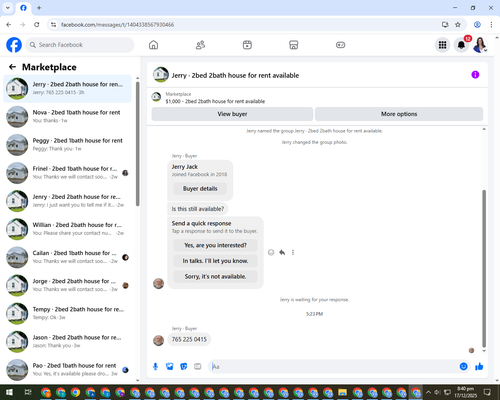Image resolution: width=500 pixels, height=400 pixels.
Task: Open Callan 2bed 1bath house conversation
Action: [x=67, y=257]
